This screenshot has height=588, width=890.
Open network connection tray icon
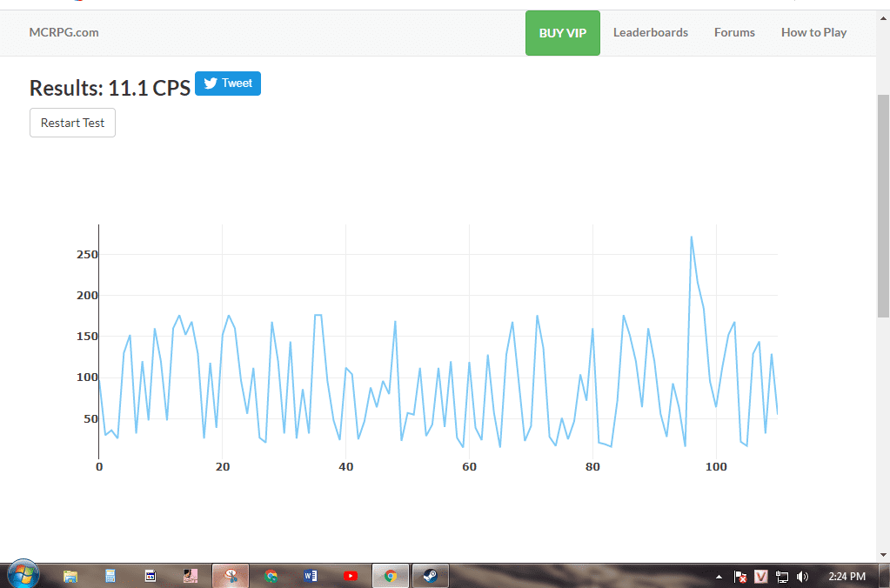[781, 577]
